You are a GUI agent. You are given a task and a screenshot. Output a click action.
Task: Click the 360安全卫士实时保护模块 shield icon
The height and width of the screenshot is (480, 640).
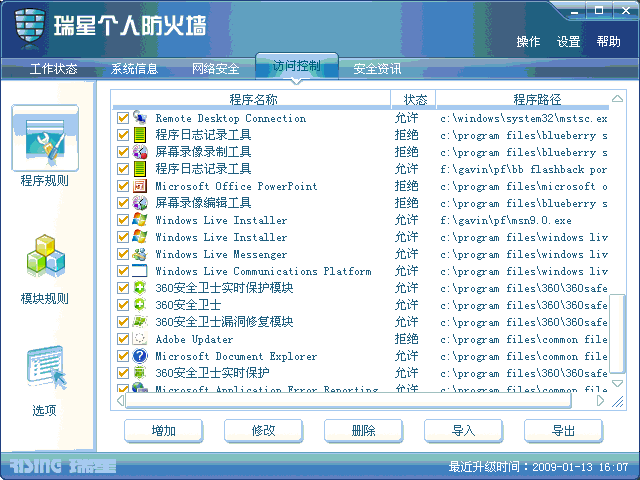pyautogui.click(x=140, y=288)
